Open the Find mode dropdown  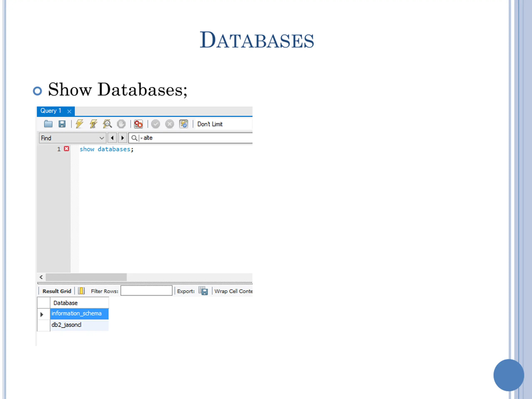point(72,138)
